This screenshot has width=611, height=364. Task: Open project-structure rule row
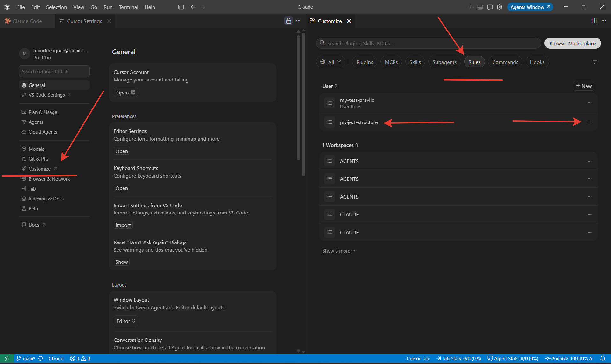458,122
